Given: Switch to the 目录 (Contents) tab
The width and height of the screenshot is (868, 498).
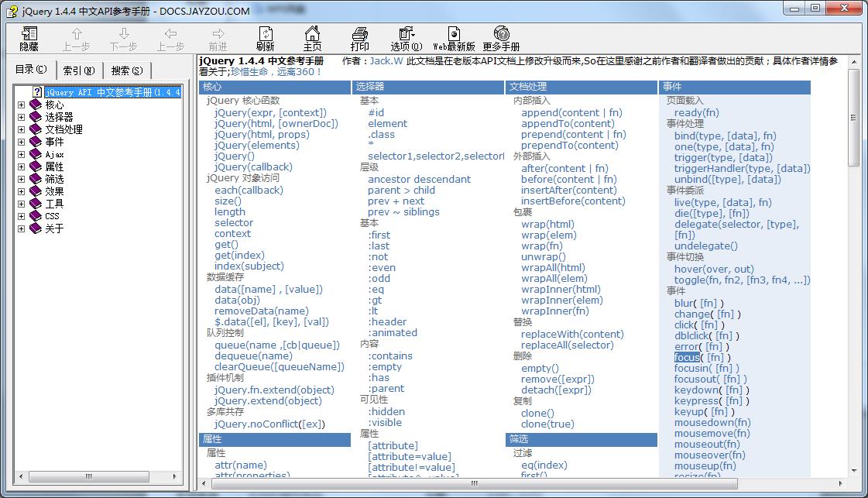Looking at the screenshot, I should (32, 69).
